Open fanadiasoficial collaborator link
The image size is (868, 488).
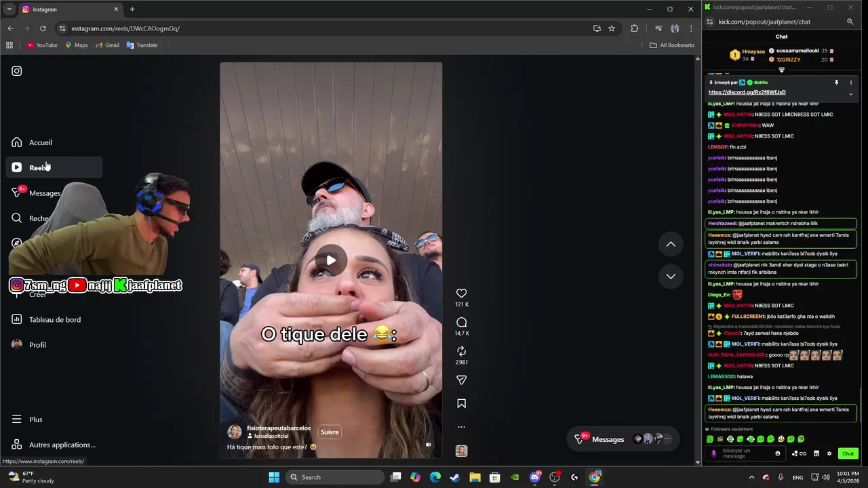click(271, 436)
